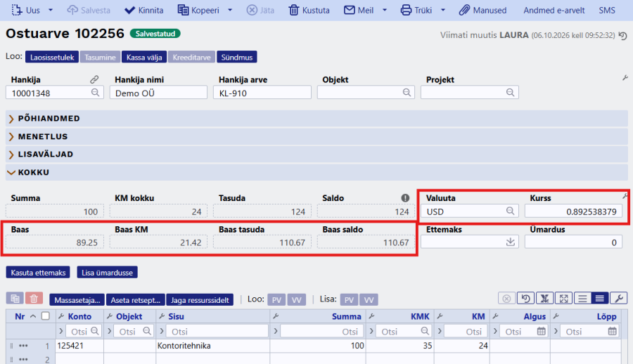Click the Ettemaks download arrow icon
The image size is (633, 364).
point(511,242)
